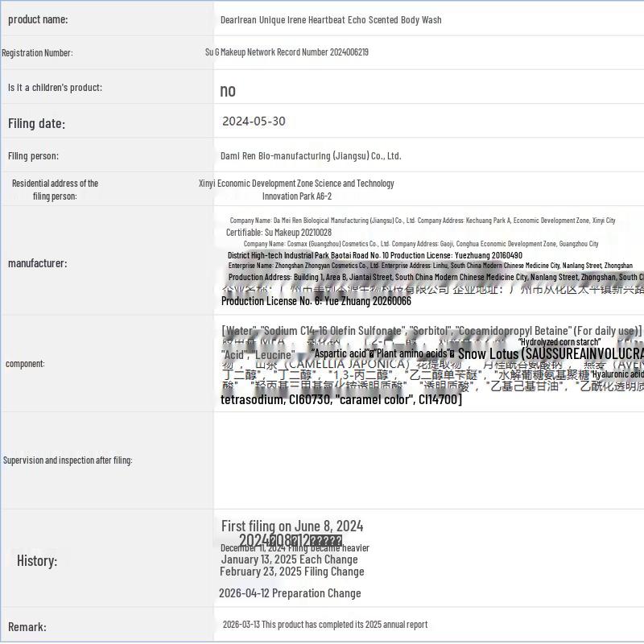Click 'Enterprise Name: Zhongshan Zhongyan Cosmetics' line

point(431,266)
